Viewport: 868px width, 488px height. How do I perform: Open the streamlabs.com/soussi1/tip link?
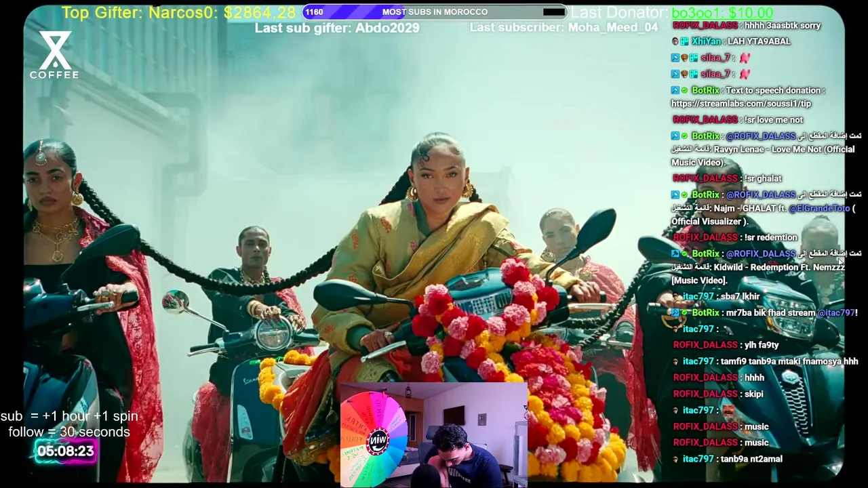click(x=741, y=104)
